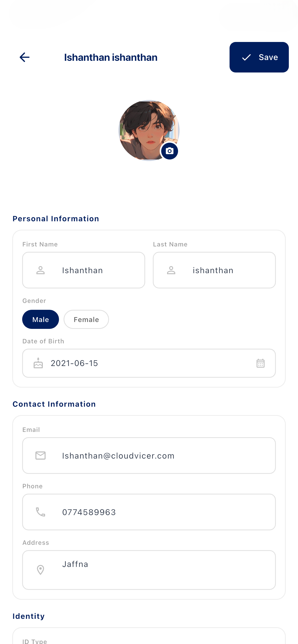Edit the phone number 0774589963
The width and height of the screenshot is (298, 644).
149,512
